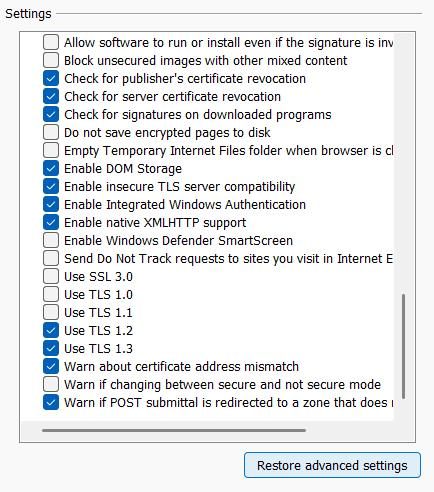Enable Windows Defender SmartScreen checkbox
Image resolution: width=434 pixels, height=492 pixels.
(x=51, y=240)
